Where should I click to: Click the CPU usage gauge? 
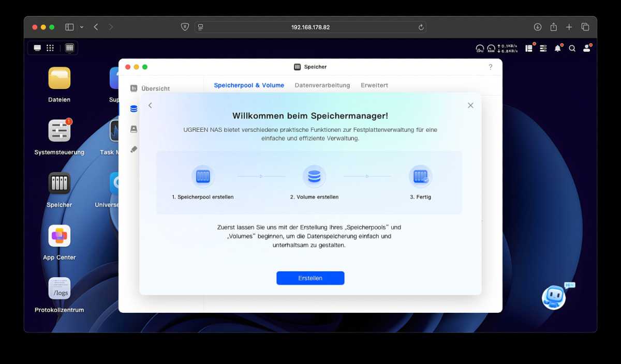click(x=480, y=48)
